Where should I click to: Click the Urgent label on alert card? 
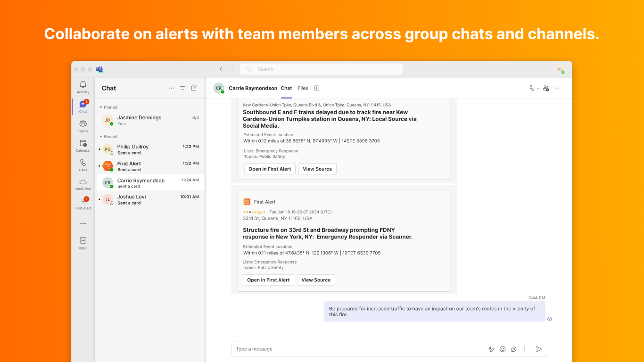[259, 212]
